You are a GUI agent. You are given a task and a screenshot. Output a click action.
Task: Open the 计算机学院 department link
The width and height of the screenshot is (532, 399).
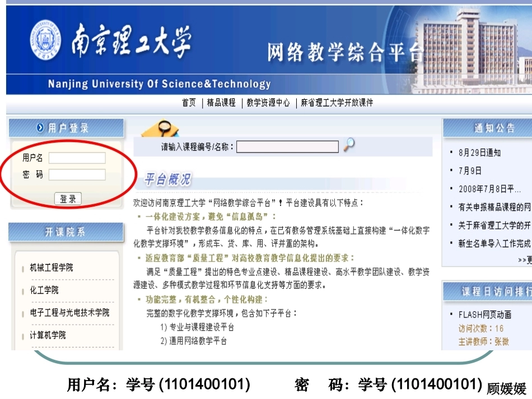[x=48, y=335]
